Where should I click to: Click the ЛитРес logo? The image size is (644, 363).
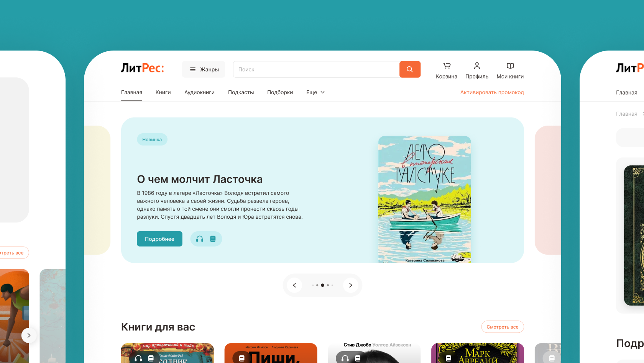[x=143, y=68]
